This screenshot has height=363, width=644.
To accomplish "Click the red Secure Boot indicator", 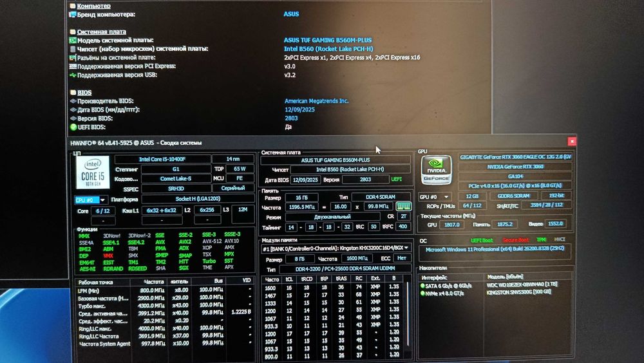I will click(515, 240).
